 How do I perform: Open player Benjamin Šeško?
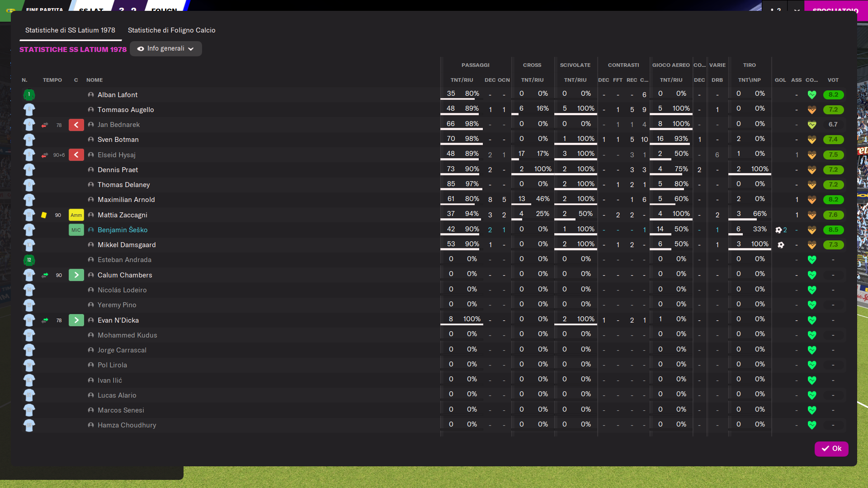(x=123, y=230)
